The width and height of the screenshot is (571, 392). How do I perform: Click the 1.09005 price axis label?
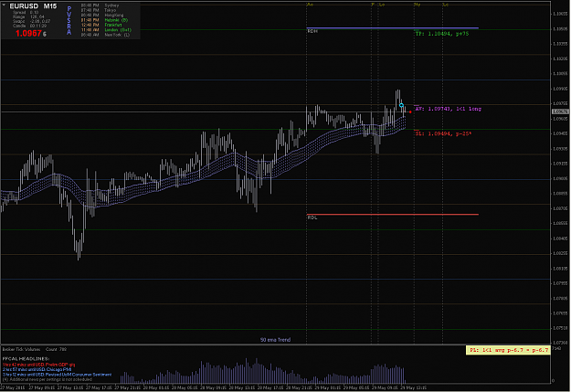point(560,178)
